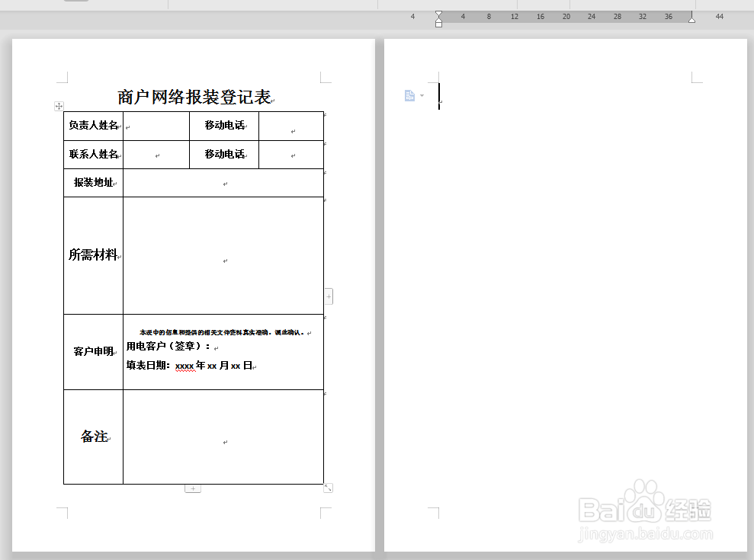Click the table resize handle at bottom-right corner
The image size is (754, 560).
point(328,487)
